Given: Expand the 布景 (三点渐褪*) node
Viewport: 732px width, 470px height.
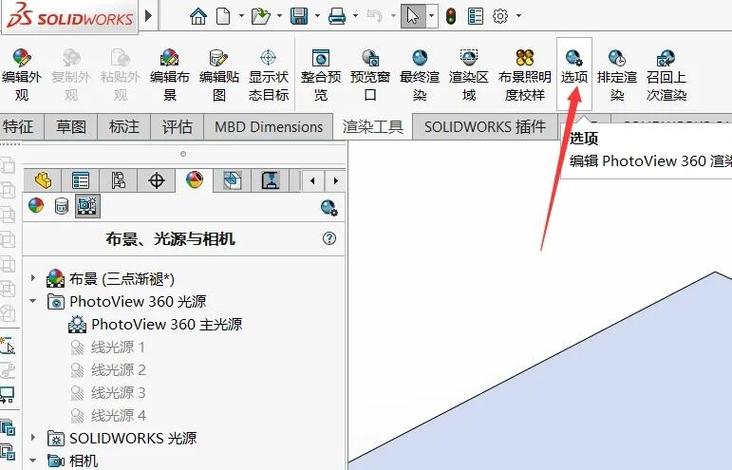Looking at the screenshot, I should [33, 278].
